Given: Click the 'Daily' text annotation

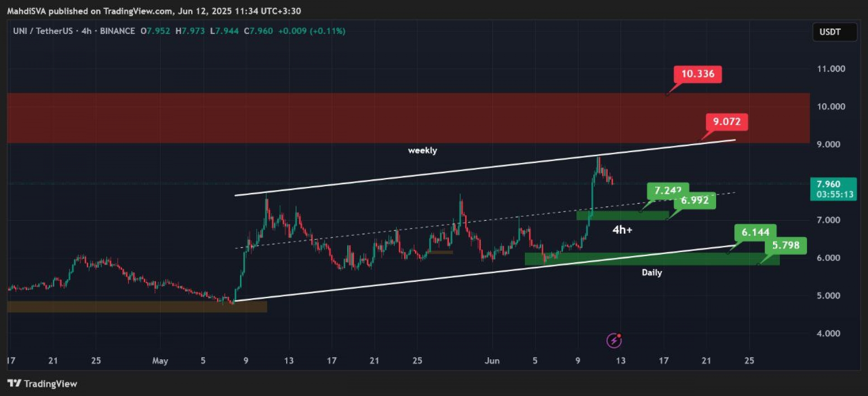Looking at the screenshot, I should tap(651, 272).
